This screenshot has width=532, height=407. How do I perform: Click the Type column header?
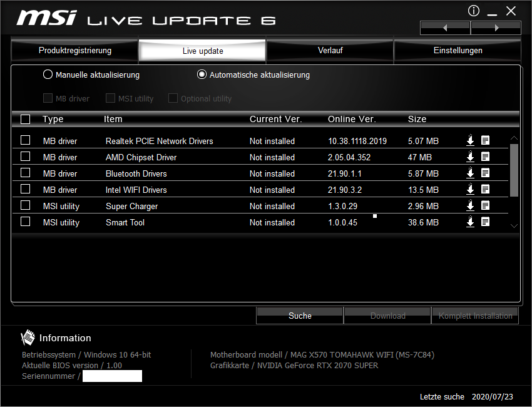tap(53, 119)
